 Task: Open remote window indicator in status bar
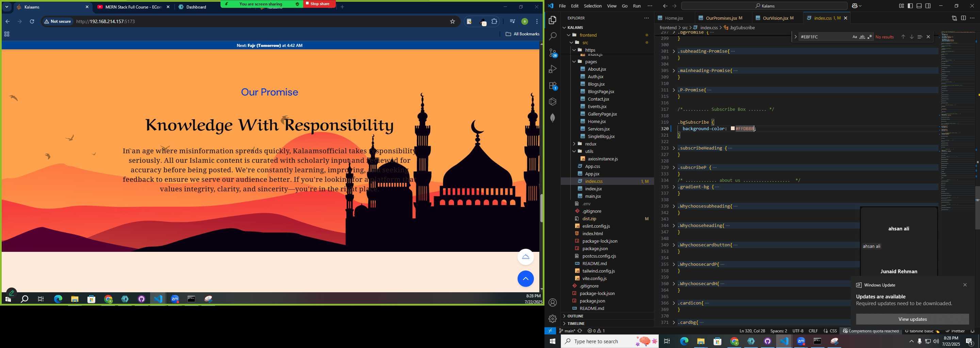point(550,331)
